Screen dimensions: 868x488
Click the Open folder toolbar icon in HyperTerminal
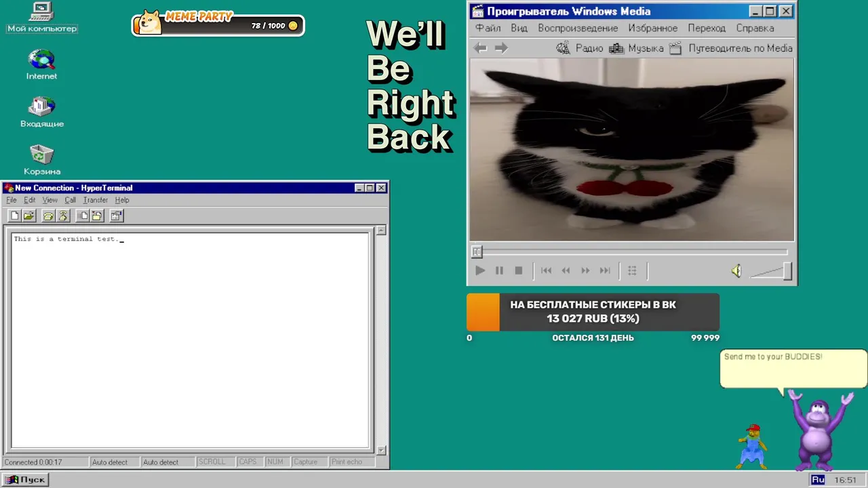(28, 216)
